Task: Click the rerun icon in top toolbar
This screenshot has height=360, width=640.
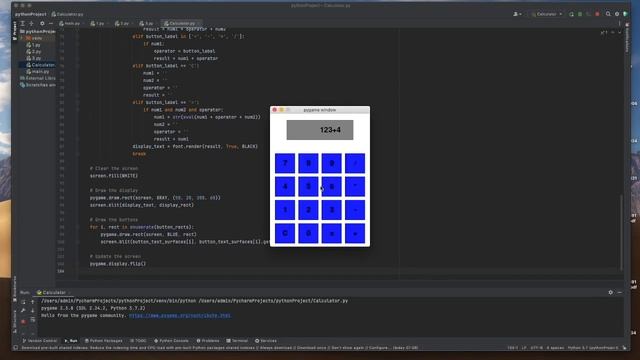Action: [x=571, y=14]
